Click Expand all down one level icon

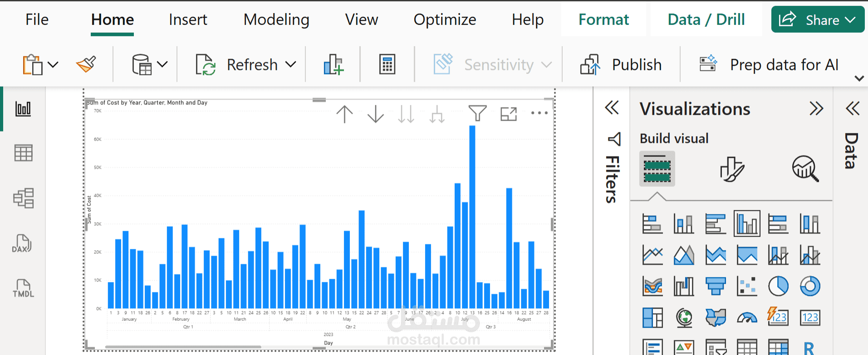click(x=437, y=114)
